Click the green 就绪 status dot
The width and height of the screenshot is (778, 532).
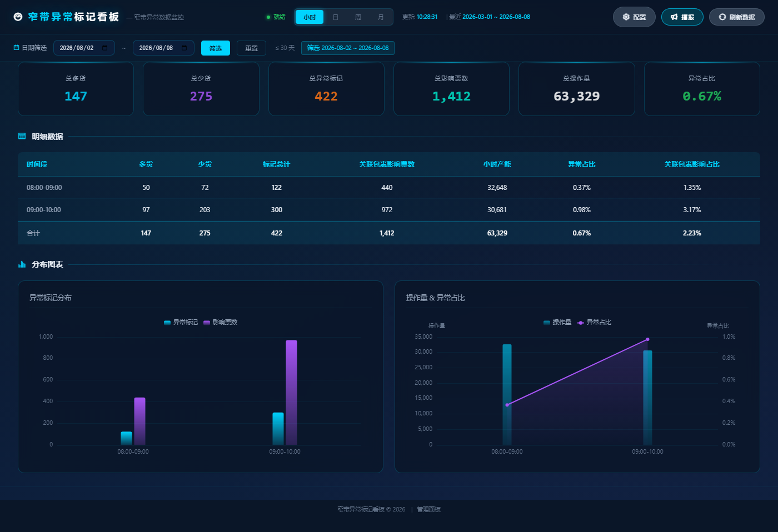point(268,17)
